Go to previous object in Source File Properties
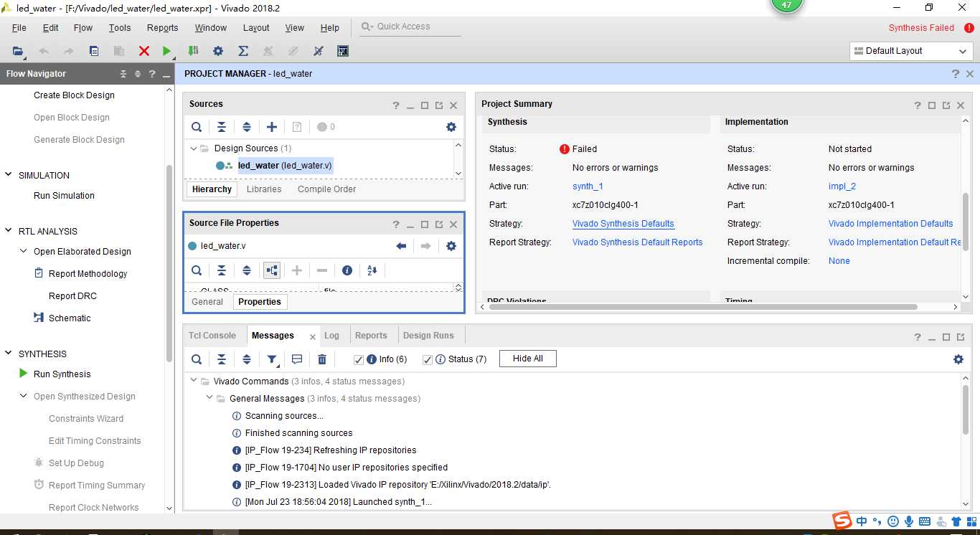Image resolution: width=980 pixels, height=535 pixels. [x=401, y=246]
